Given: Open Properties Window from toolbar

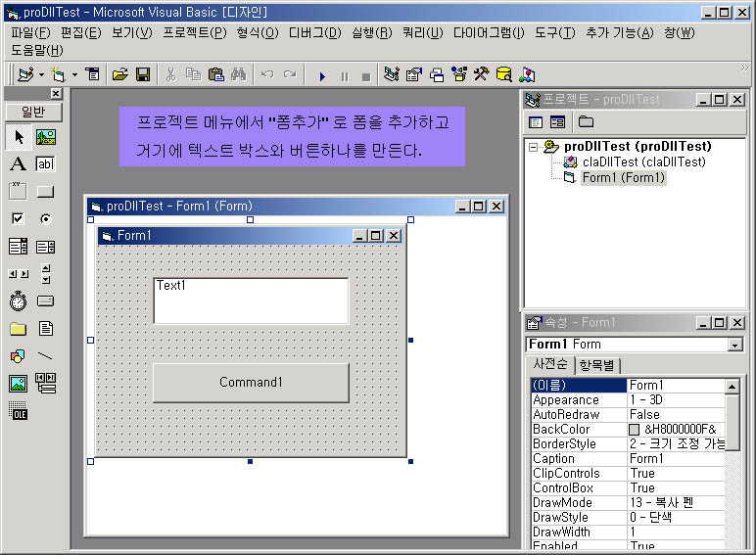Looking at the screenshot, I should point(414,74).
